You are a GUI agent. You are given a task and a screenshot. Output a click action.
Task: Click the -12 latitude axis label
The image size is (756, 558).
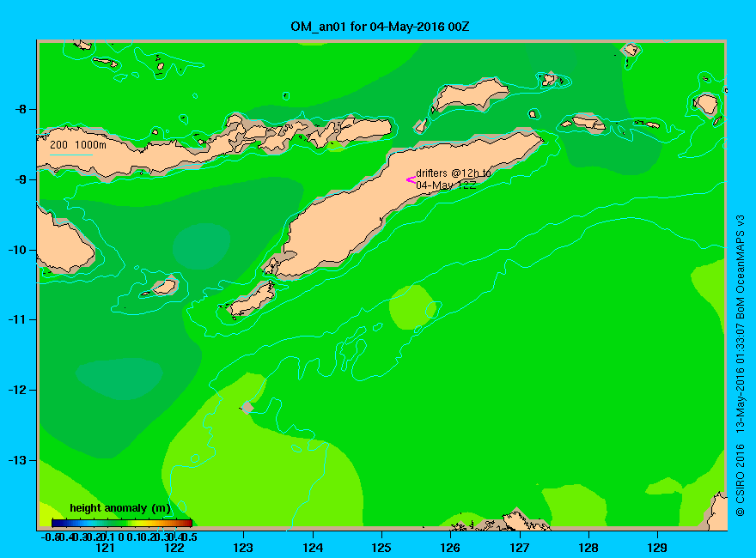(18, 390)
